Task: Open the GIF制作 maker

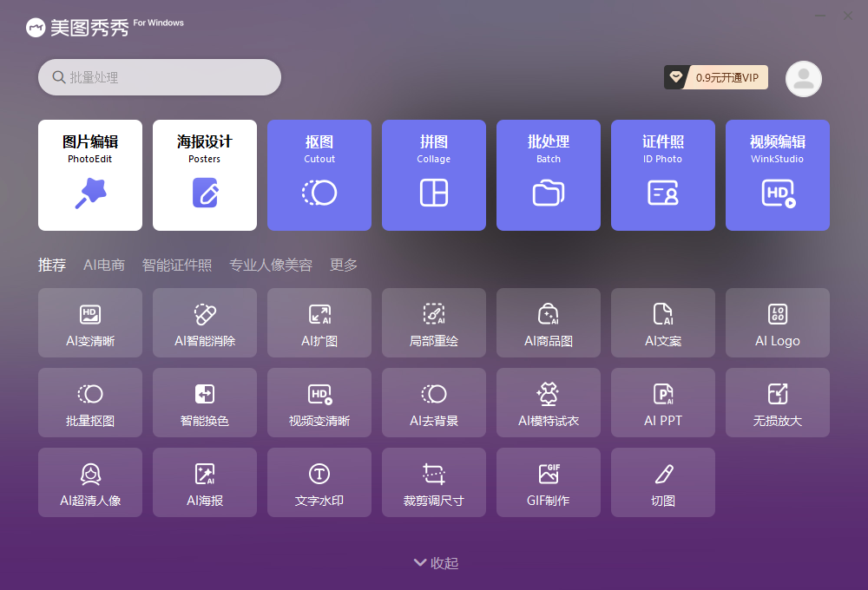Action: point(548,482)
